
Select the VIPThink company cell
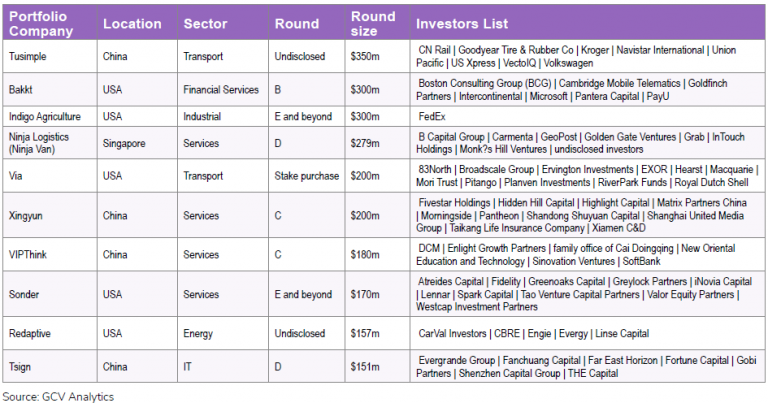click(30, 254)
